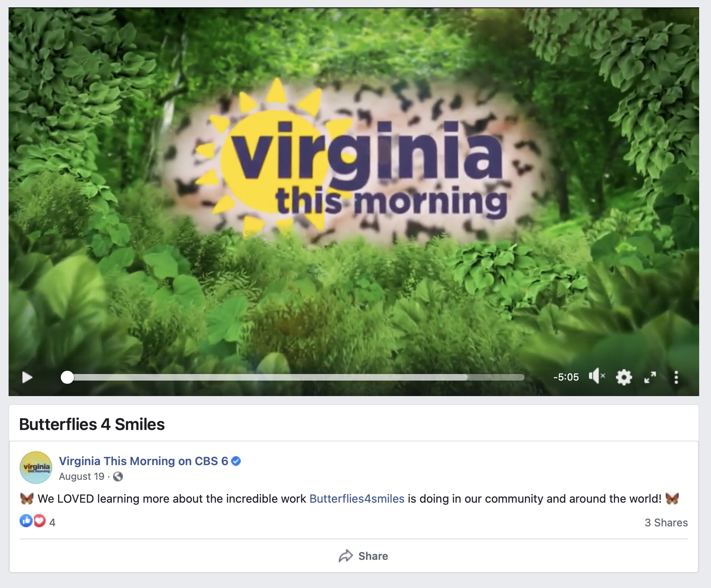
Task: Click the Like reaction icon
Action: [x=26, y=521]
